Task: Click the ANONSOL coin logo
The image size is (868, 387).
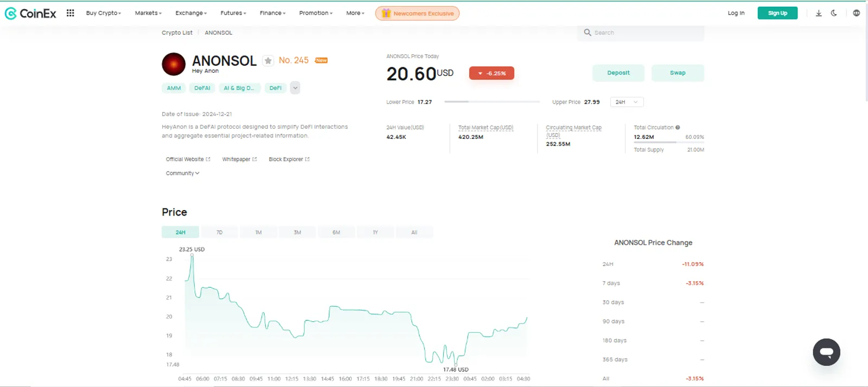Action: (174, 64)
